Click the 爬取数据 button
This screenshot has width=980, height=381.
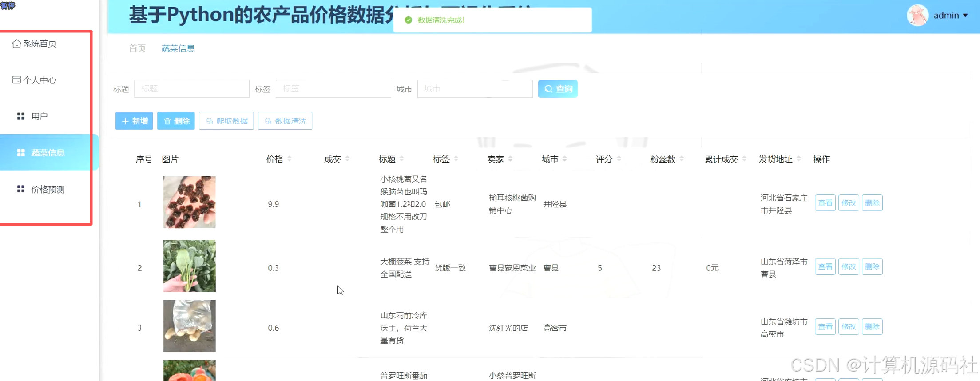coord(226,121)
